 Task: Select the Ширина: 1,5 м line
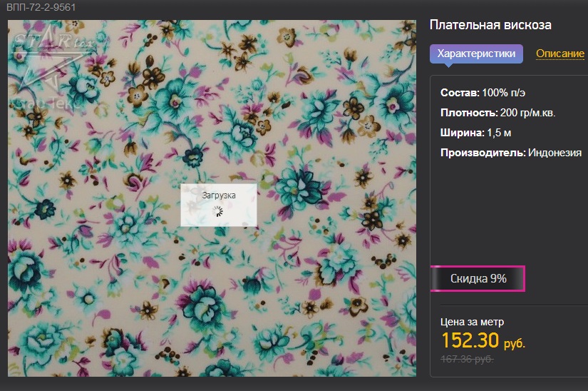pyautogui.click(x=481, y=133)
